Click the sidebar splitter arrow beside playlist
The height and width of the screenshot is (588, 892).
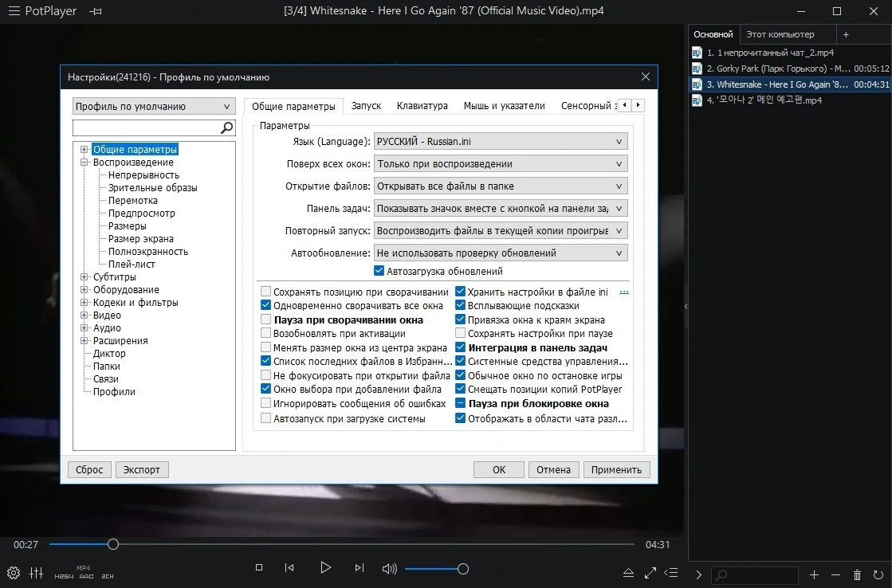[686, 307]
